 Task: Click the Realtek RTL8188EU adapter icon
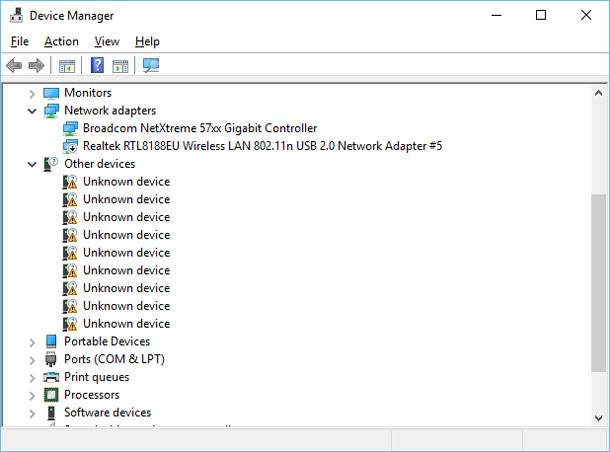[70, 146]
